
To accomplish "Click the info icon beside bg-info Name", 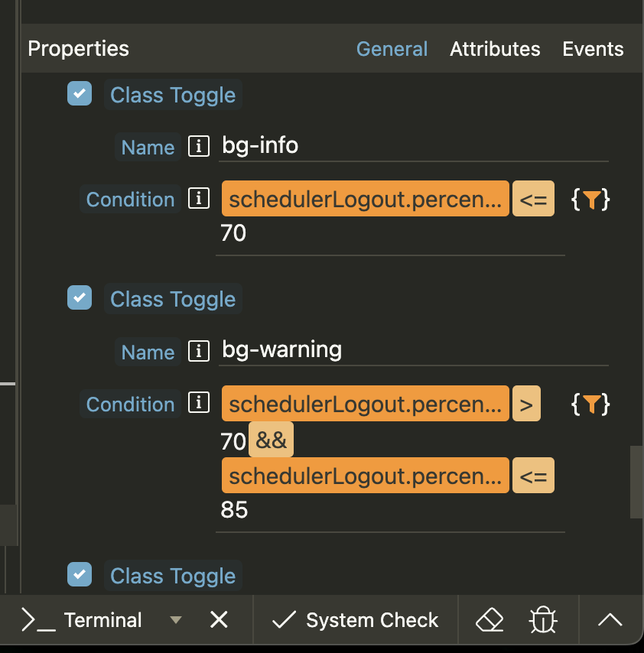I will (199, 146).
